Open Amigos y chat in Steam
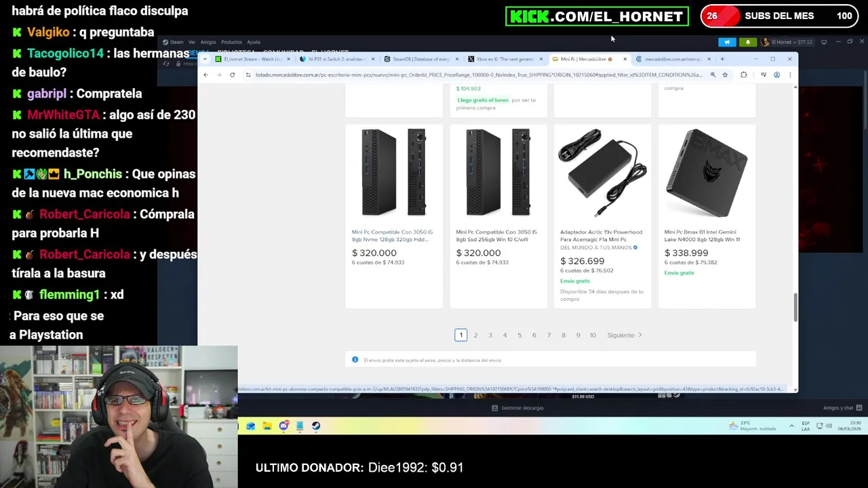 pyautogui.click(x=842, y=408)
